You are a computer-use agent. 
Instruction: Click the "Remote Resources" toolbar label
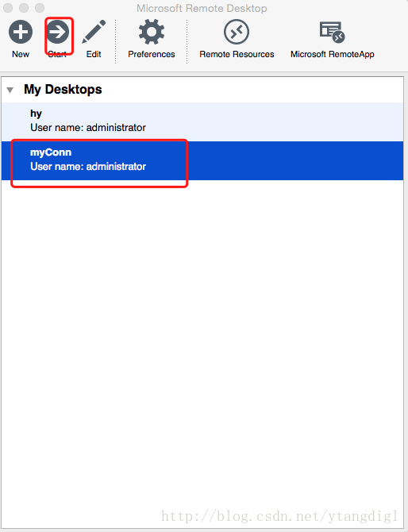tap(237, 54)
